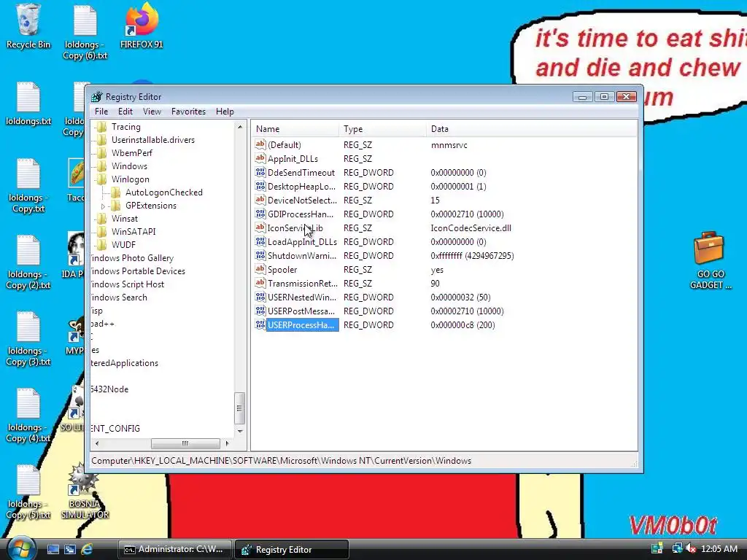Sort values by the Type column header
Viewport: 747px width, 560px height.
tap(382, 129)
